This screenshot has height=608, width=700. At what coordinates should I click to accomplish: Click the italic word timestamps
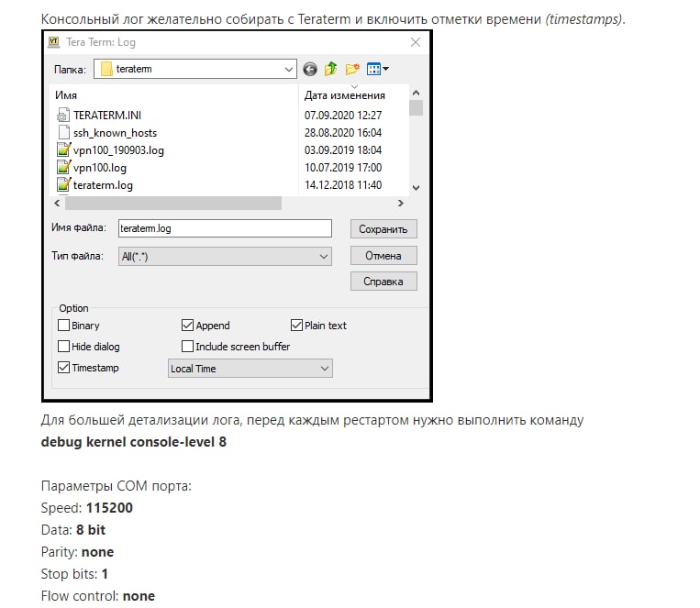pyautogui.click(x=584, y=19)
